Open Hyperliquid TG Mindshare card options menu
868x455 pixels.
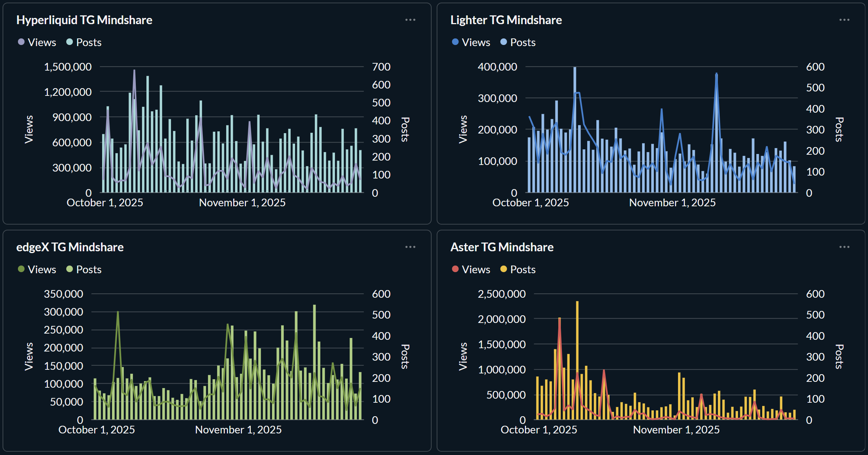(x=410, y=20)
